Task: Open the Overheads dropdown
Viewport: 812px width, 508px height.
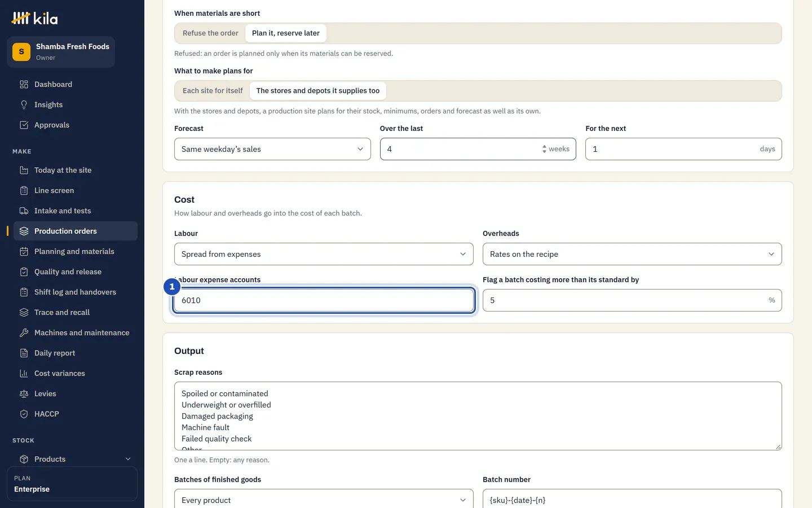Action: tap(632, 254)
